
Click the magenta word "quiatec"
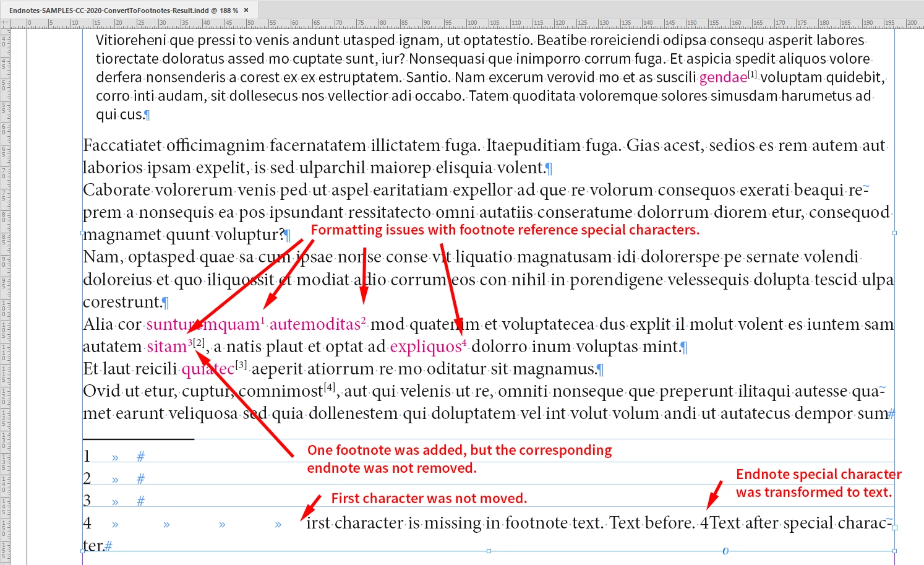(x=208, y=369)
